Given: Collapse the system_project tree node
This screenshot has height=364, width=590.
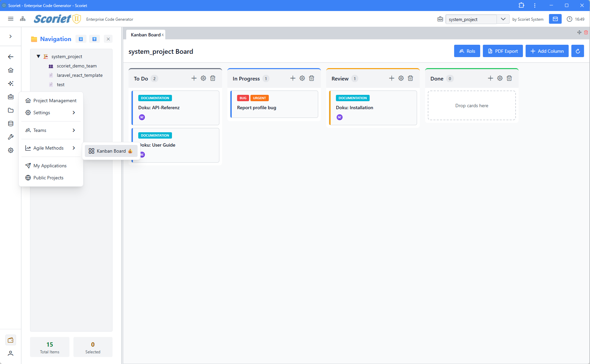Looking at the screenshot, I should click(x=38, y=56).
